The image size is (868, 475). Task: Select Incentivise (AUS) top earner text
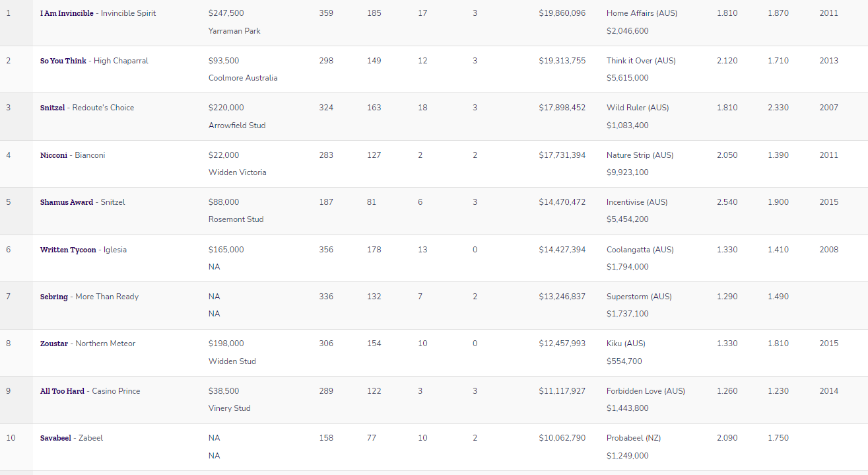(x=637, y=202)
